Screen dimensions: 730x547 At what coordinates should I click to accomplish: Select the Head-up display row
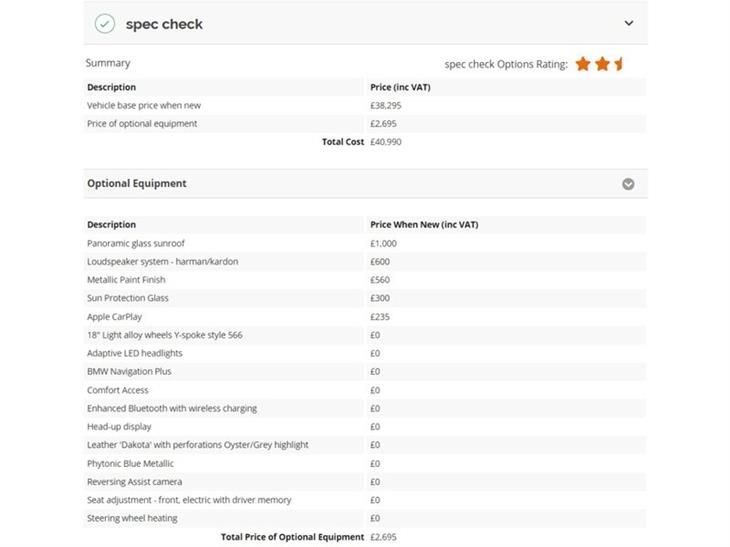pos(365,426)
